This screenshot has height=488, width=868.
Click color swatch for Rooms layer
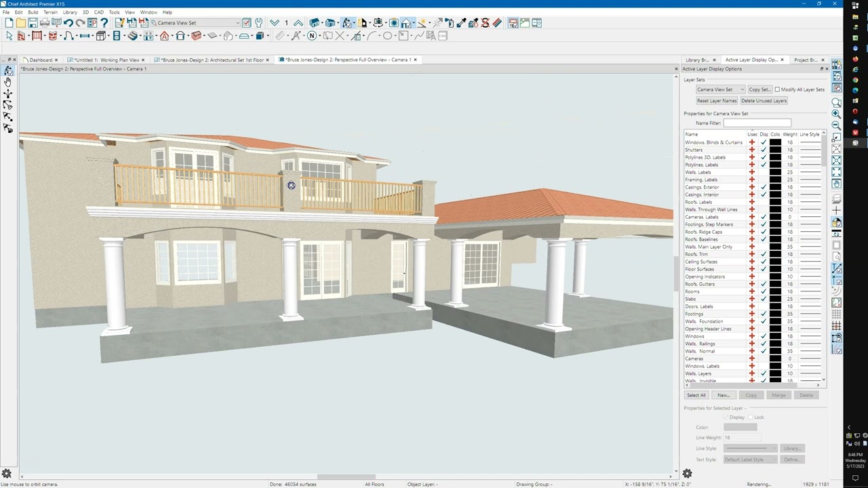[x=775, y=291]
